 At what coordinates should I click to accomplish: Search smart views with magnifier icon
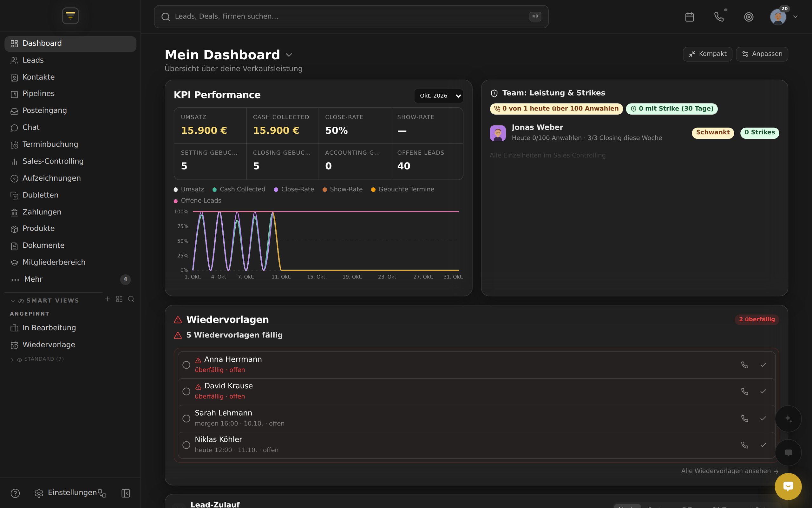[x=131, y=299]
